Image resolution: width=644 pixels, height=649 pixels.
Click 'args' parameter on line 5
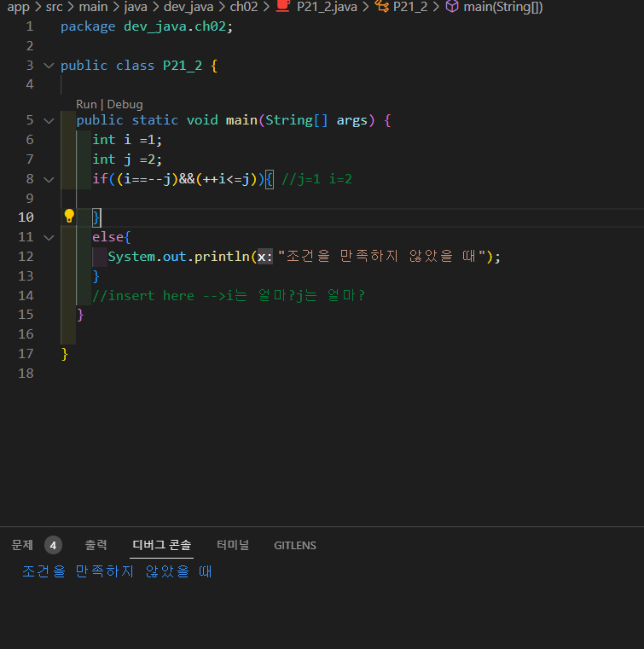click(351, 121)
